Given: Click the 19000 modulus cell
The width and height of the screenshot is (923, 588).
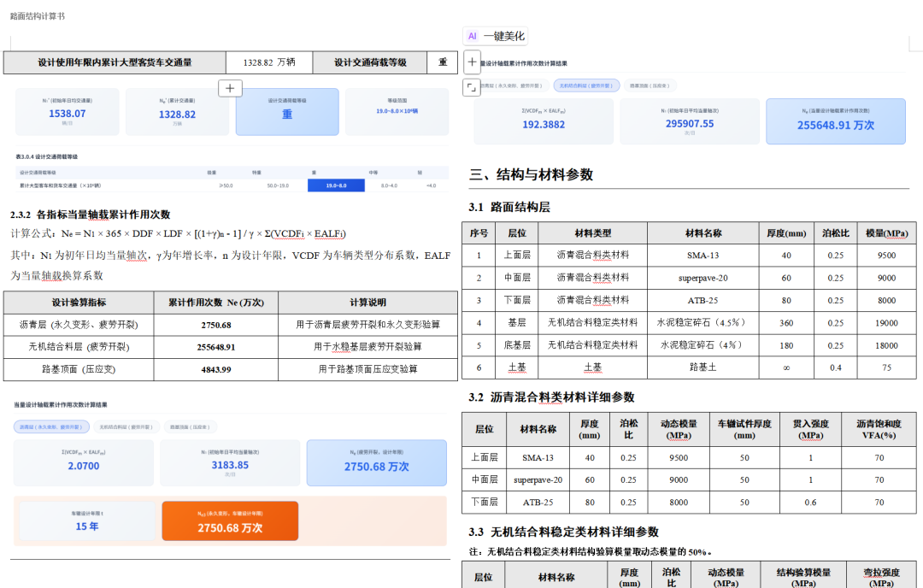Looking at the screenshot, I should pyautogui.click(x=886, y=322).
